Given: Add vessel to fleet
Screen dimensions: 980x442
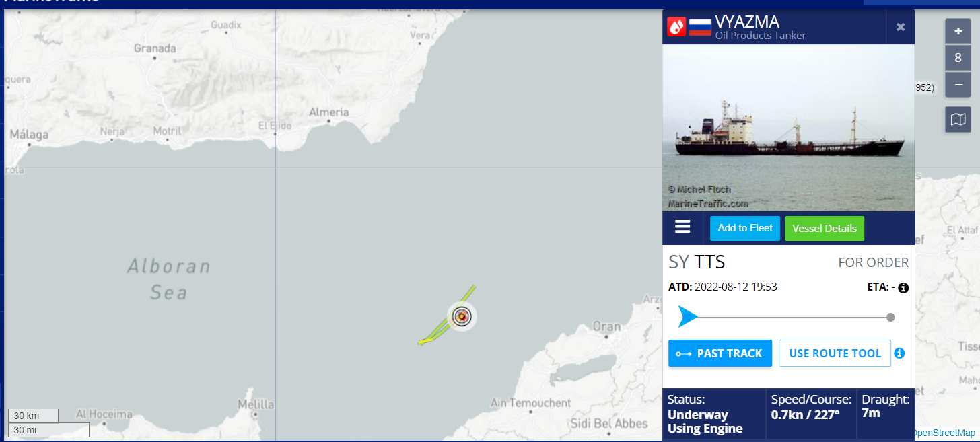Looking at the screenshot, I should 745,228.
